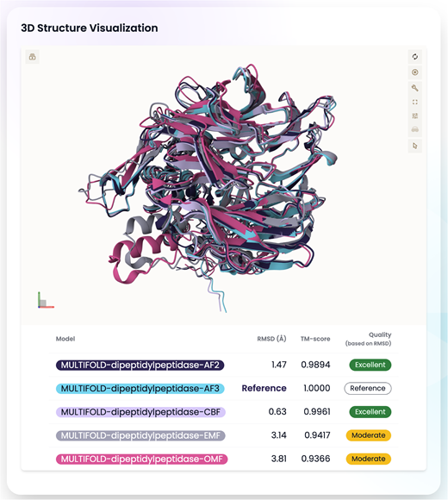The height and width of the screenshot is (500, 448).
Task: Toggle the expanded viewport fullscreen icon
Action: point(415,102)
